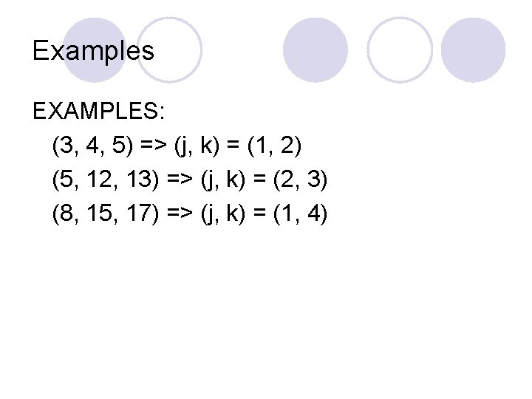Click the triple (5, 12, 13)
The height and width of the screenshot is (399, 532).
[106, 179]
